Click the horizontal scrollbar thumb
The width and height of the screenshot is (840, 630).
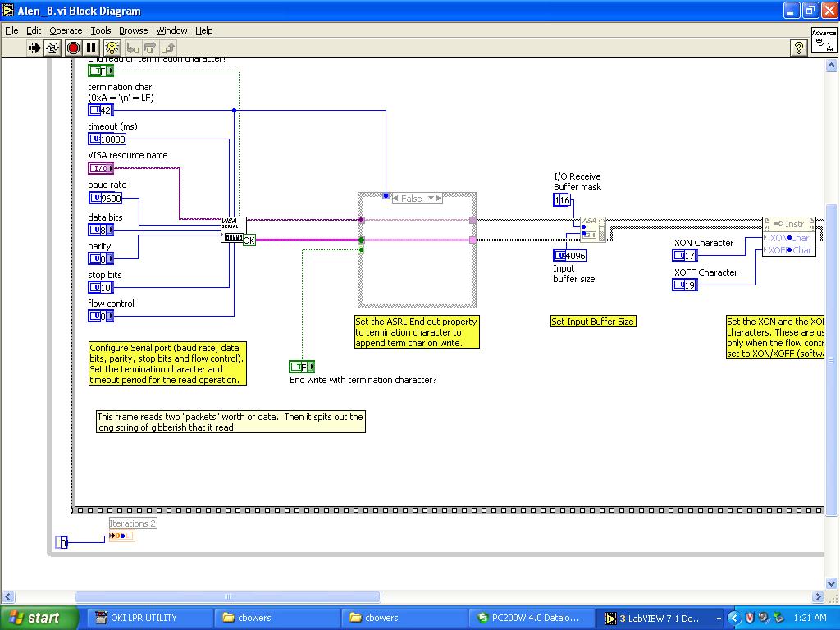click(x=228, y=597)
